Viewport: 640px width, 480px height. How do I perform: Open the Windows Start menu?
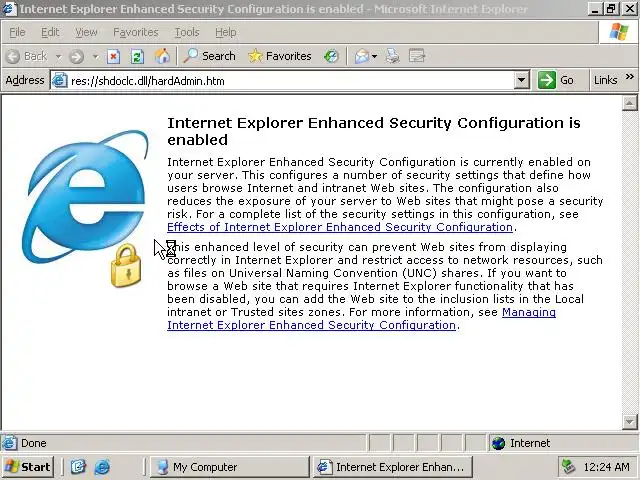[28, 467]
